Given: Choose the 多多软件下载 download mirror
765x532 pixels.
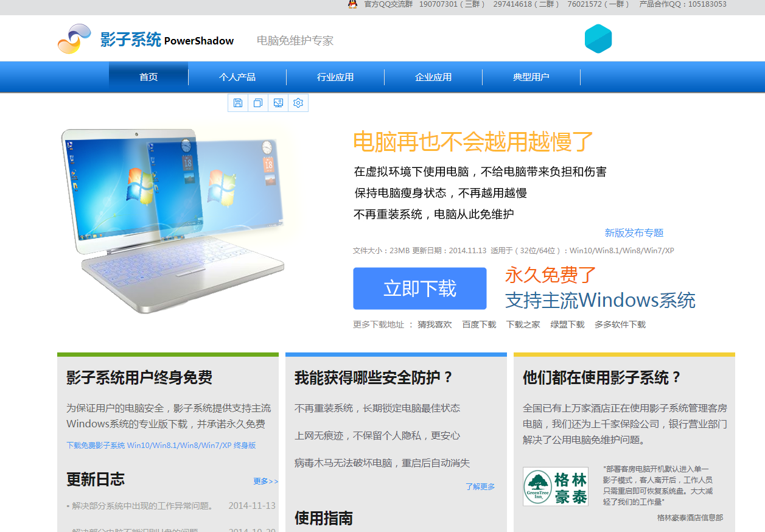Looking at the screenshot, I should click(620, 324).
